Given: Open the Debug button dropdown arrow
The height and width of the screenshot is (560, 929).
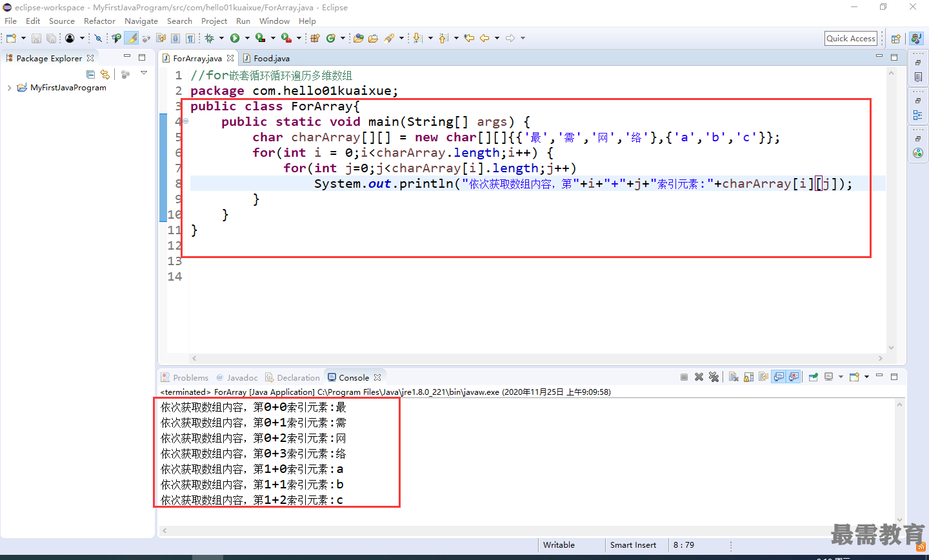Looking at the screenshot, I should pos(221,38).
